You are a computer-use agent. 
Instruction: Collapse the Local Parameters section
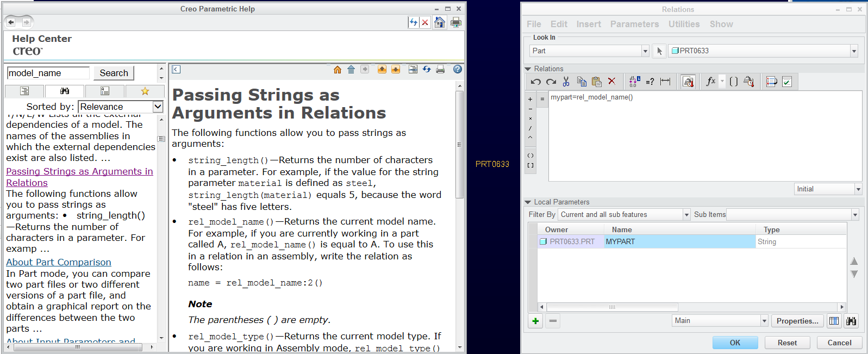pos(528,202)
